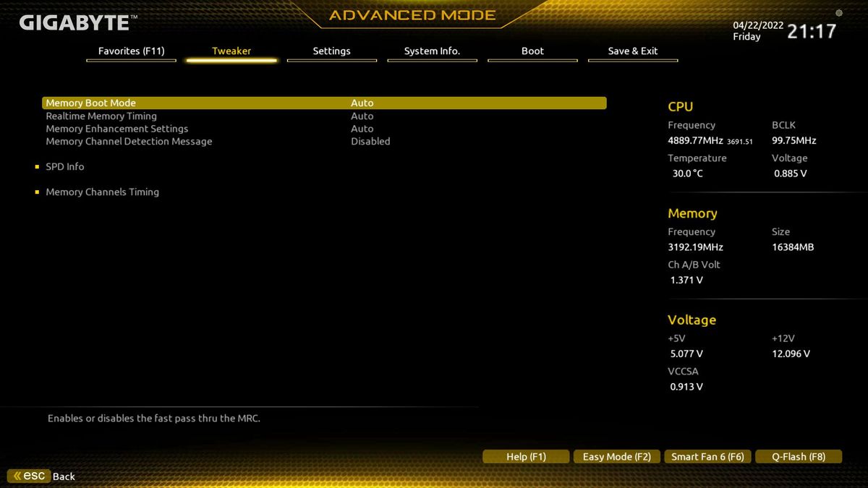Open the Save & Exit tab

tap(633, 51)
